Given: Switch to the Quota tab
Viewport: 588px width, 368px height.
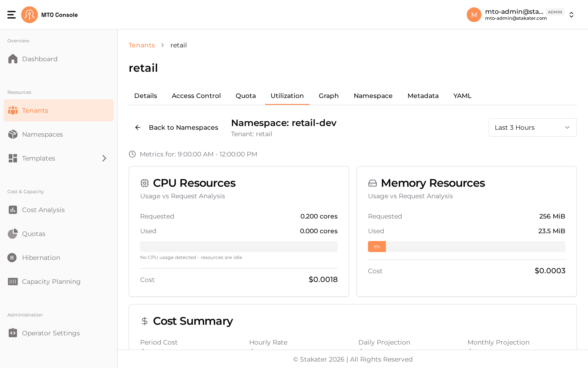Looking at the screenshot, I should [246, 96].
